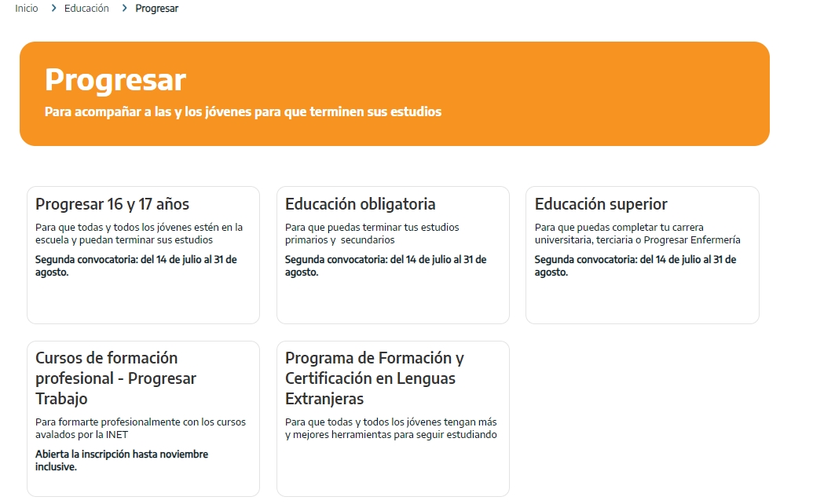This screenshot has height=504, width=824.
Task: Click 'cursos avalados por la INET' description
Action: click(x=141, y=429)
